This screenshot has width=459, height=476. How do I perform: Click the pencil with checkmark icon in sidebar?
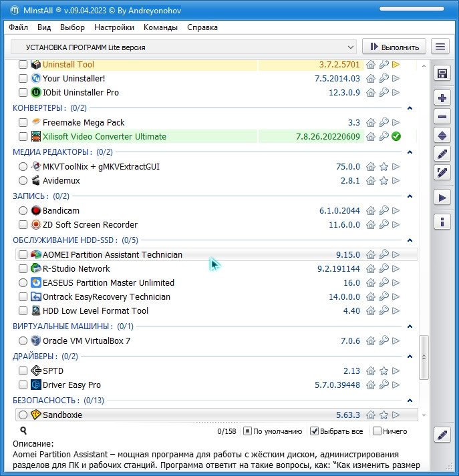pos(442,173)
